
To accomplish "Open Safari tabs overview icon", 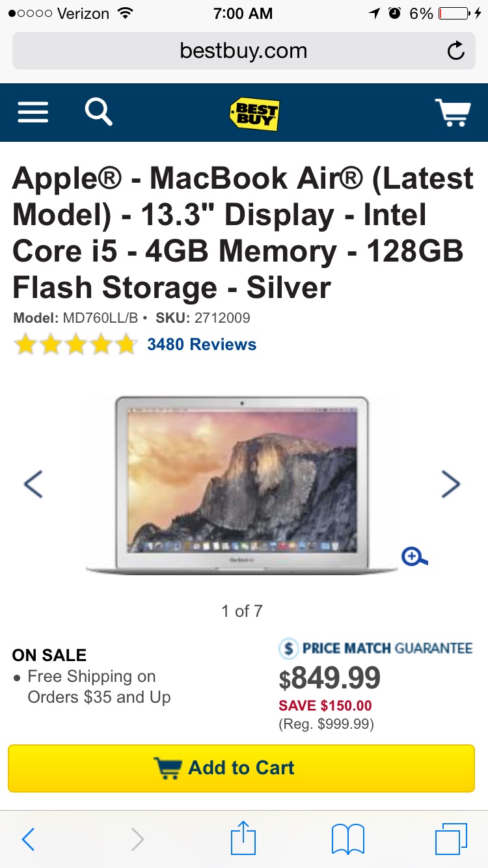I will coord(451,839).
